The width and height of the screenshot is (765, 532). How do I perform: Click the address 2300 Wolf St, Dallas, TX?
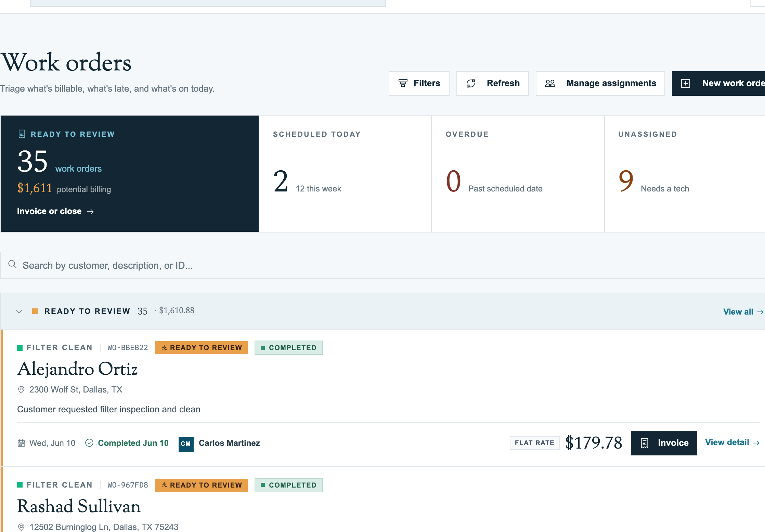pos(76,390)
